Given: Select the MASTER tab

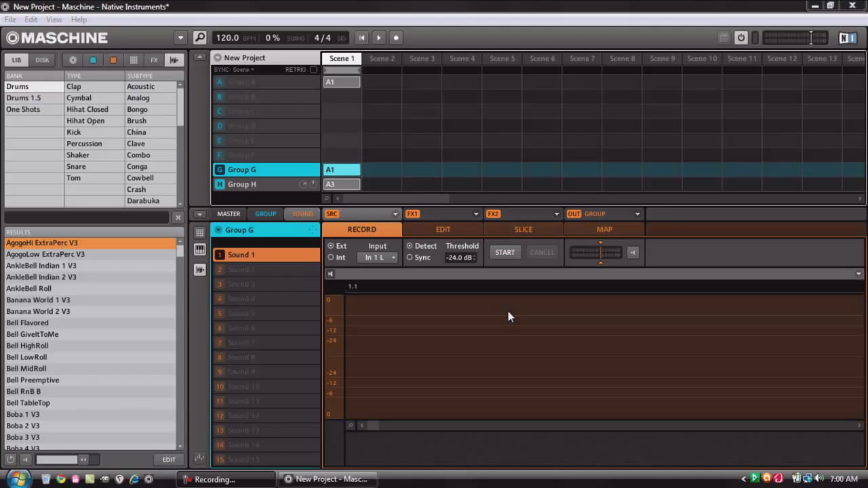Looking at the screenshot, I should [x=229, y=214].
